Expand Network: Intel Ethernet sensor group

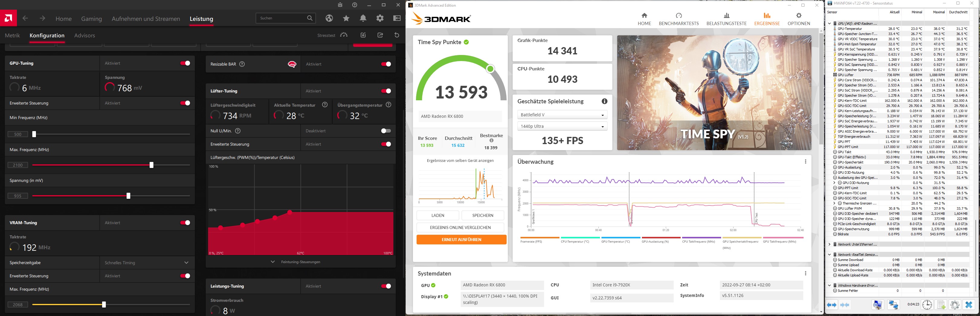click(829, 244)
